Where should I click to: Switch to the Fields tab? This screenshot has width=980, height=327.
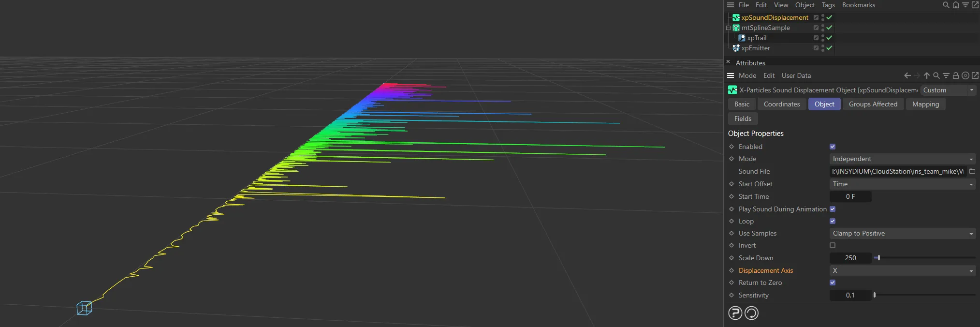coord(743,119)
